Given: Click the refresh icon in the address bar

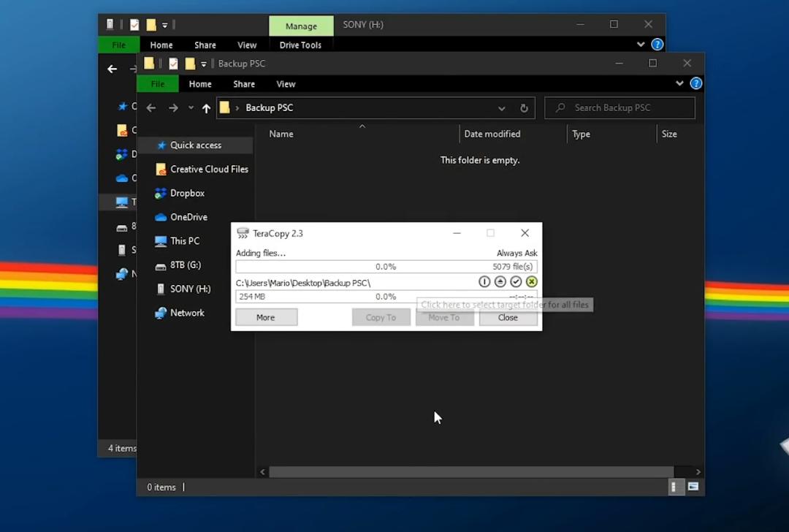Looking at the screenshot, I should pos(524,108).
